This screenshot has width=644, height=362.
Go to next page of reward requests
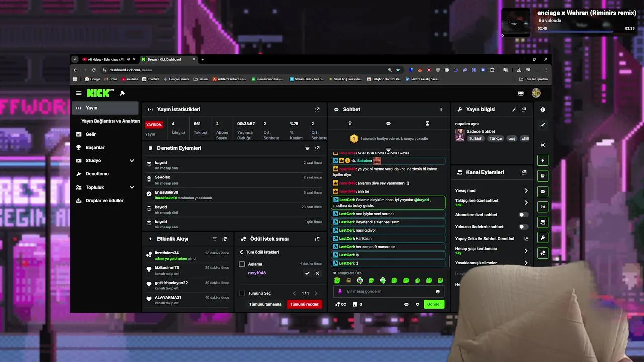coord(316,293)
